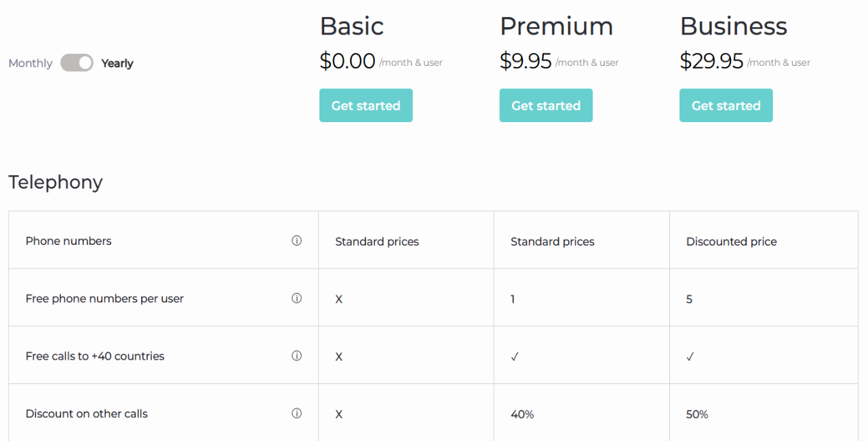Click the Free calls to +40 countries label
This screenshot has width=868, height=441.
click(x=95, y=356)
